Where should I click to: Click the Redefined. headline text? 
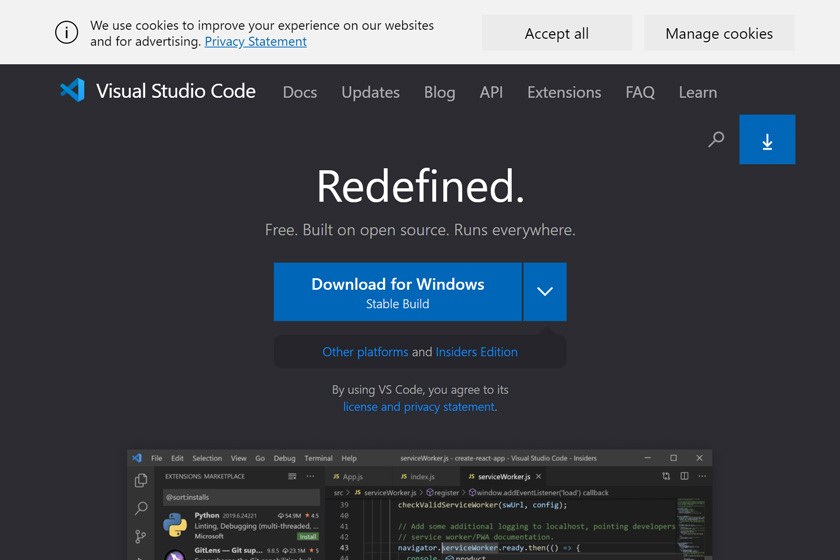(x=420, y=186)
